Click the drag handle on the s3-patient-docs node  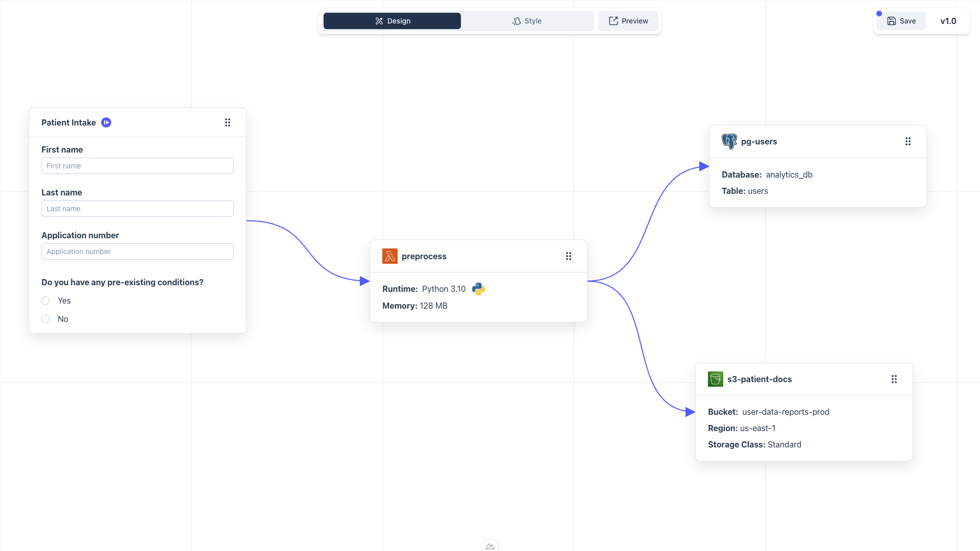point(894,379)
